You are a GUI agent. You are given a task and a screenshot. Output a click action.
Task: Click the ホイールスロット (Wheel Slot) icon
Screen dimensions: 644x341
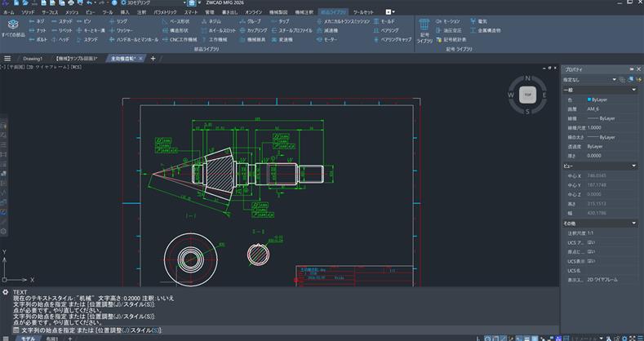(x=218, y=29)
